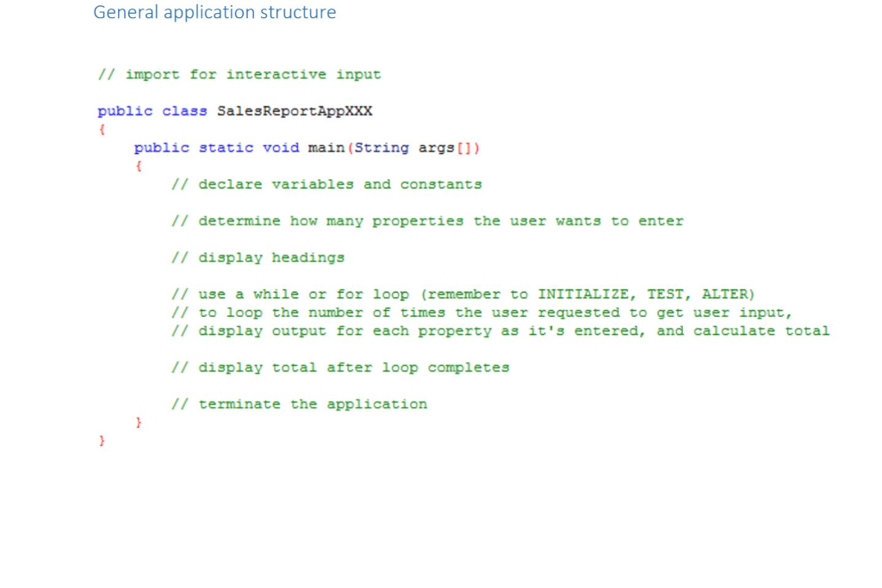Click the 'display headings' comment
The height and width of the screenshot is (588, 882).
pos(258,257)
